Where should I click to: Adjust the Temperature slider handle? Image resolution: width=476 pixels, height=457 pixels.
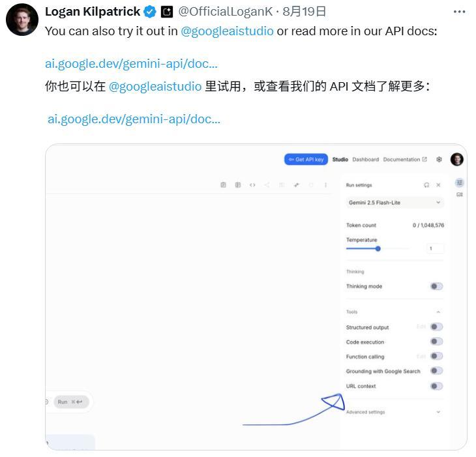pos(378,249)
